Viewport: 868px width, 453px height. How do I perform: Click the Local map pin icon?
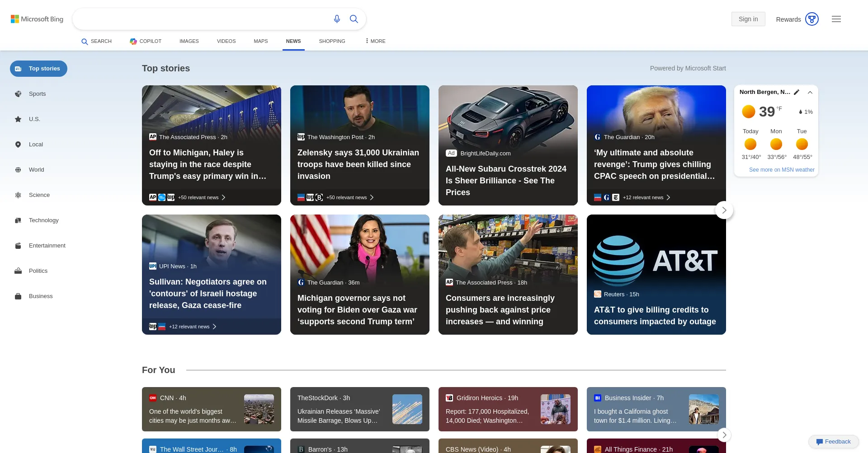tap(18, 145)
